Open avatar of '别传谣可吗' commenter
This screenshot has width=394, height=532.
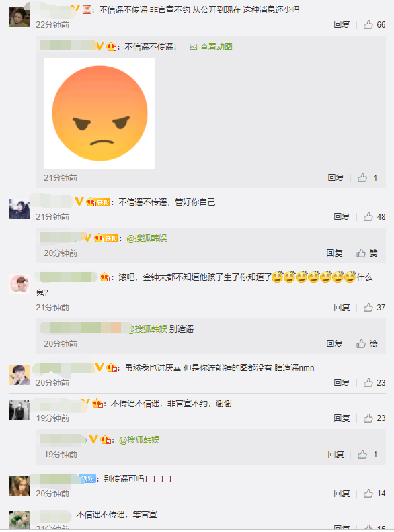(x=19, y=486)
